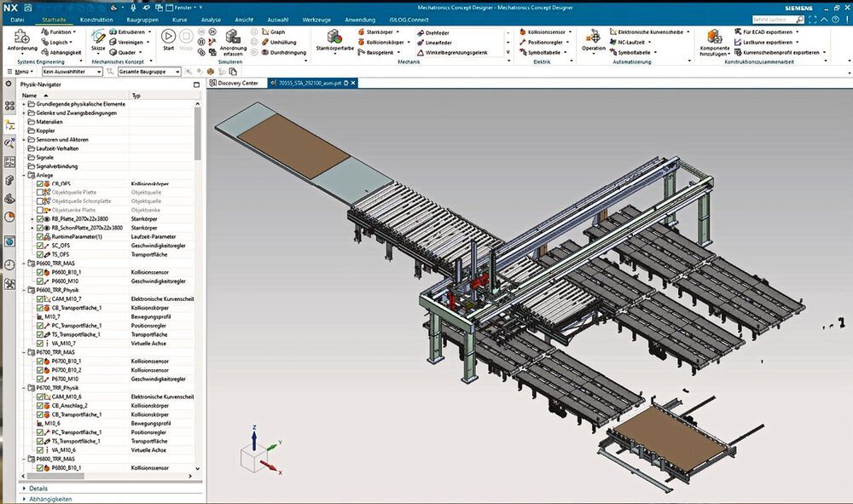Click the Operation icon in Automatisierung
Screen dimensions: 853x504
[594, 39]
